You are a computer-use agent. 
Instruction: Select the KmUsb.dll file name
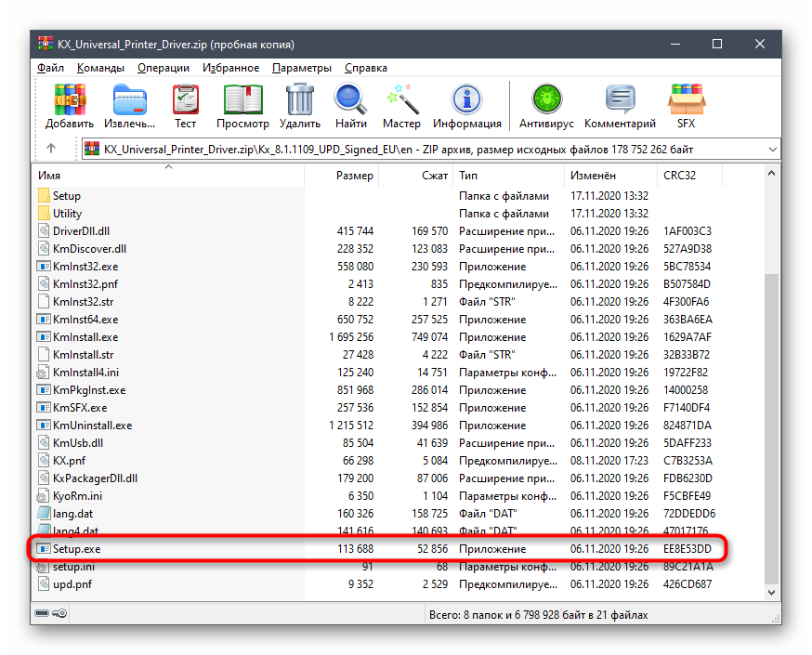[x=78, y=443]
